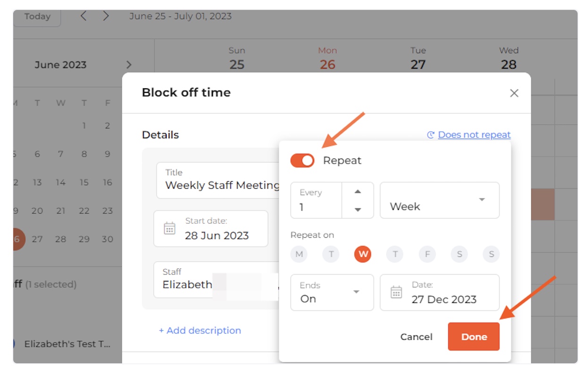Edit the Title field Weekly Staff Meeting
Image resolution: width=588 pixels, height=369 pixels.
219,180
